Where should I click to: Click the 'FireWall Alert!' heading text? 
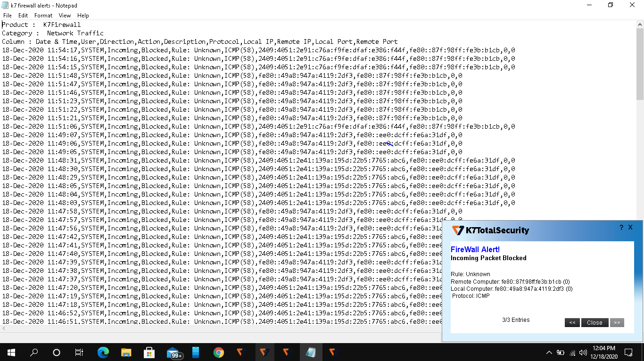click(x=475, y=249)
